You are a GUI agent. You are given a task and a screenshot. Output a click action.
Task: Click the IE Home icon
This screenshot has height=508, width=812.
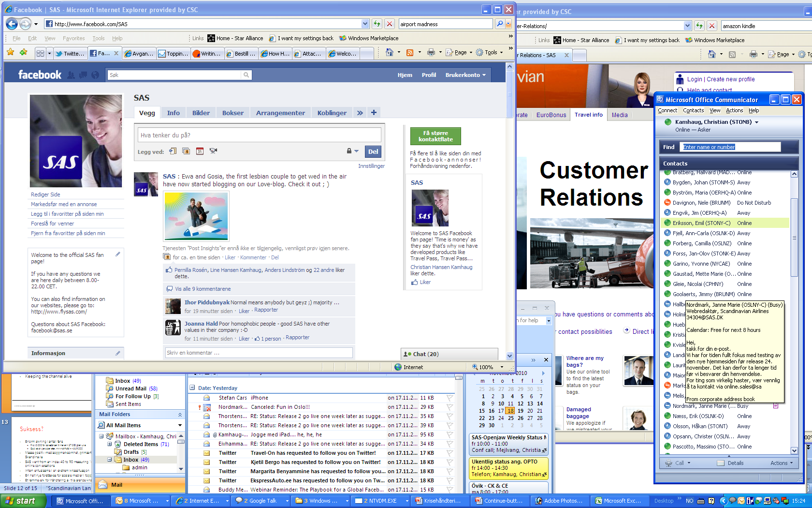pyautogui.click(x=390, y=52)
